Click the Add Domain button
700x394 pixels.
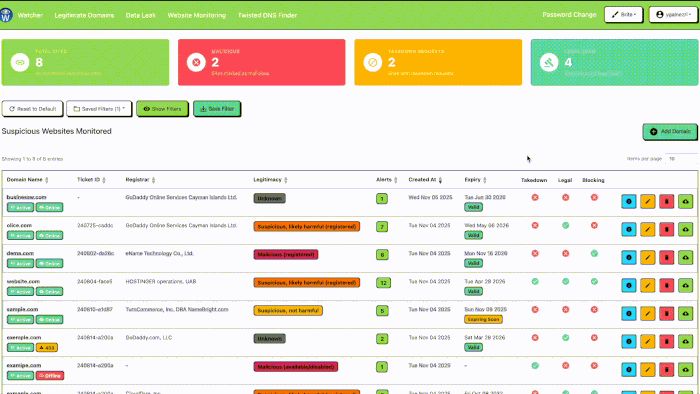pos(670,132)
